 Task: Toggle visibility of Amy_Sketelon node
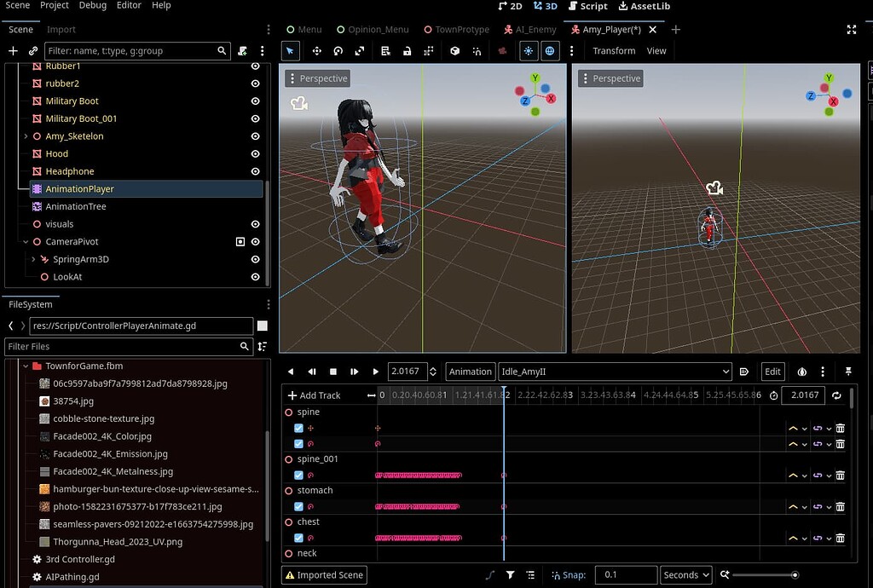[255, 136]
